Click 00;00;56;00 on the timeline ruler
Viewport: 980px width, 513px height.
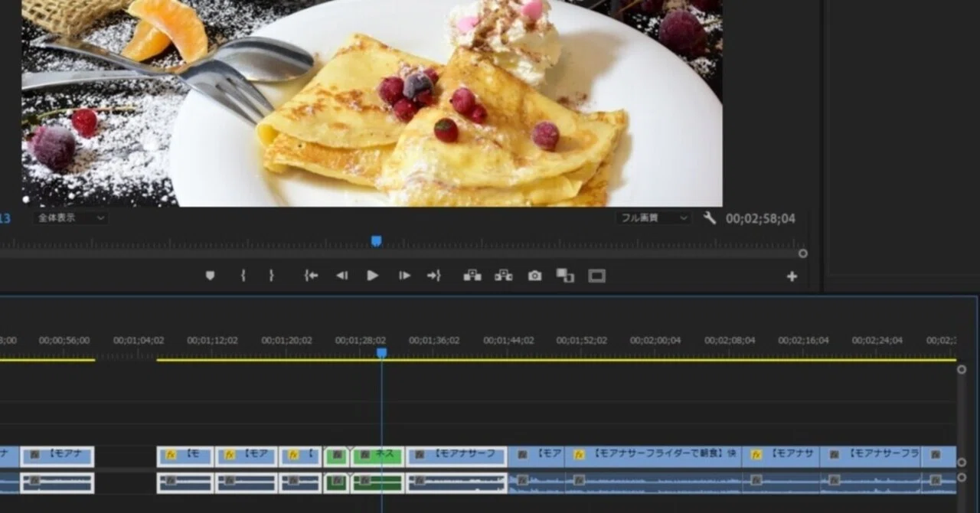coord(64,341)
